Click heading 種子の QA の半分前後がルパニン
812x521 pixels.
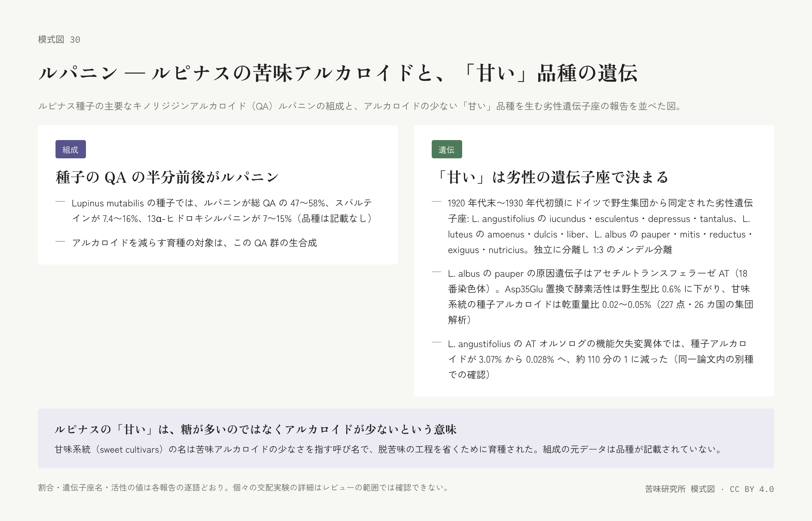pos(167,177)
